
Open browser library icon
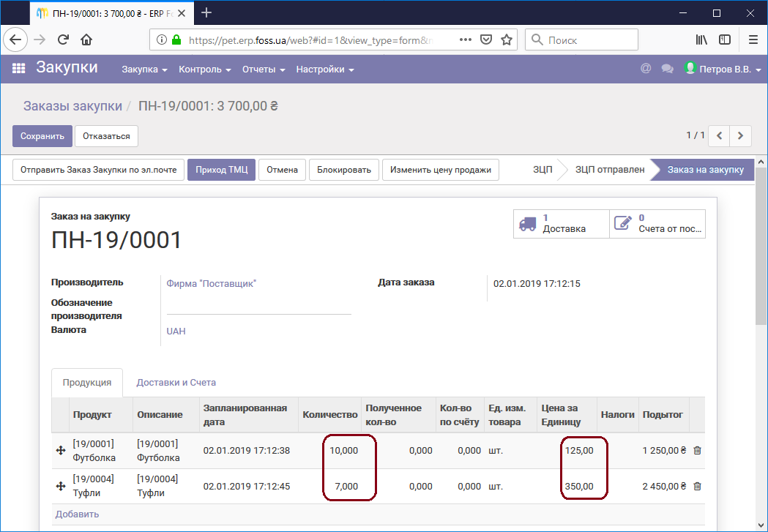[701, 40]
